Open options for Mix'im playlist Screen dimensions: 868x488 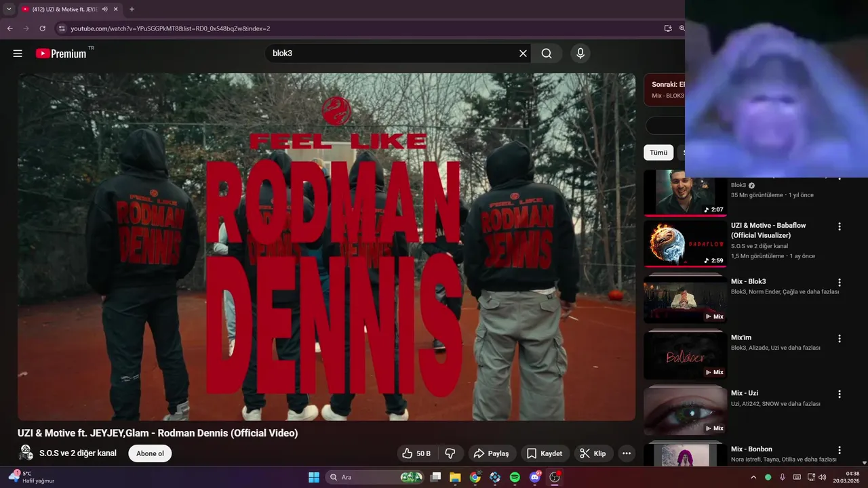pyautogui.click(x=840, y=339)
